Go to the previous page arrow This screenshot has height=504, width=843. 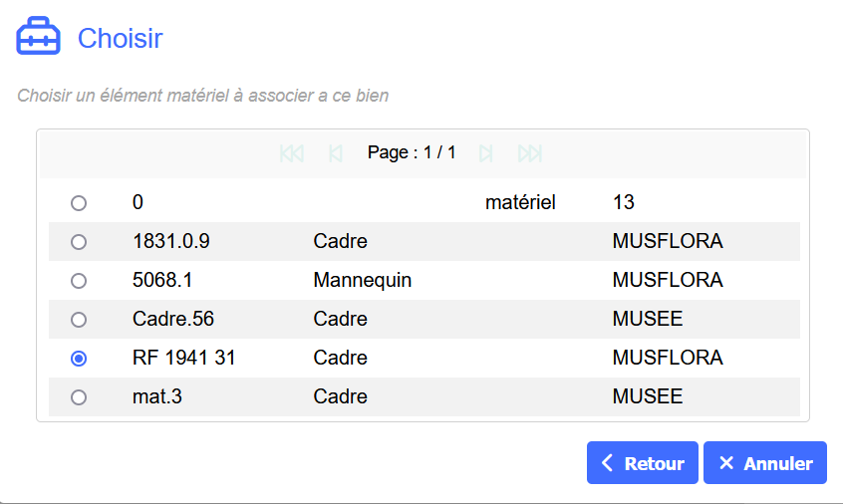(x=336, y=153)
